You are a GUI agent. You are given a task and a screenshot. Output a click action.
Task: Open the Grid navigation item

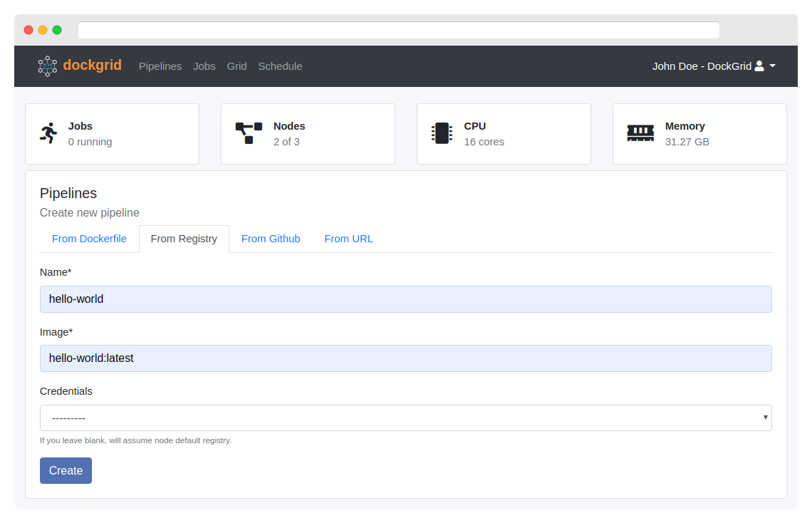[236, 66]
